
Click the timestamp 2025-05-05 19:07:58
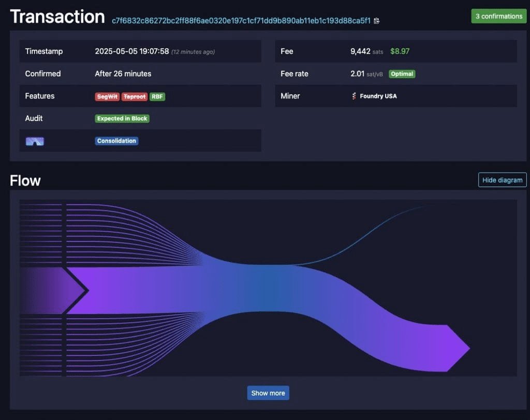(132, 51)
